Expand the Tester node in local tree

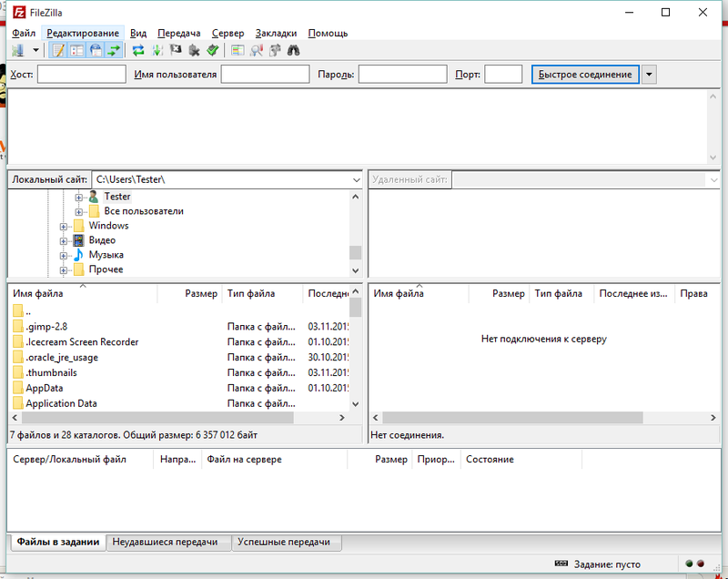79,198
